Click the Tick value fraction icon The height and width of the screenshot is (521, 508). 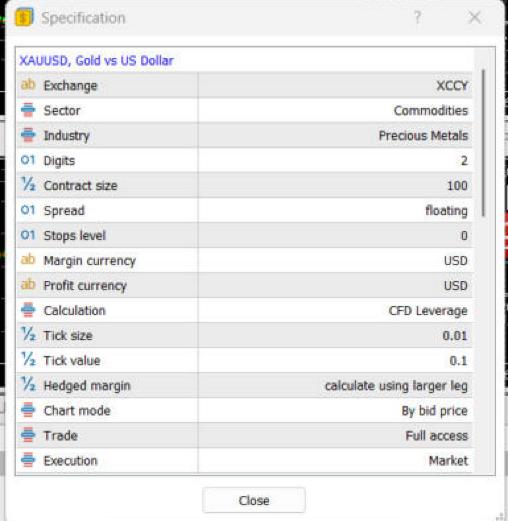[x=28, y=359]
